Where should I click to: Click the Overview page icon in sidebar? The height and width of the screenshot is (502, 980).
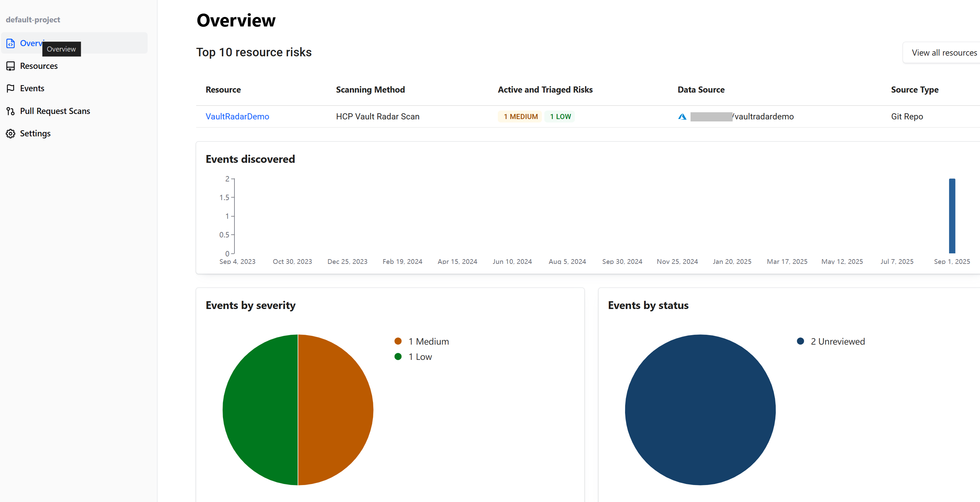pos(11,43)
